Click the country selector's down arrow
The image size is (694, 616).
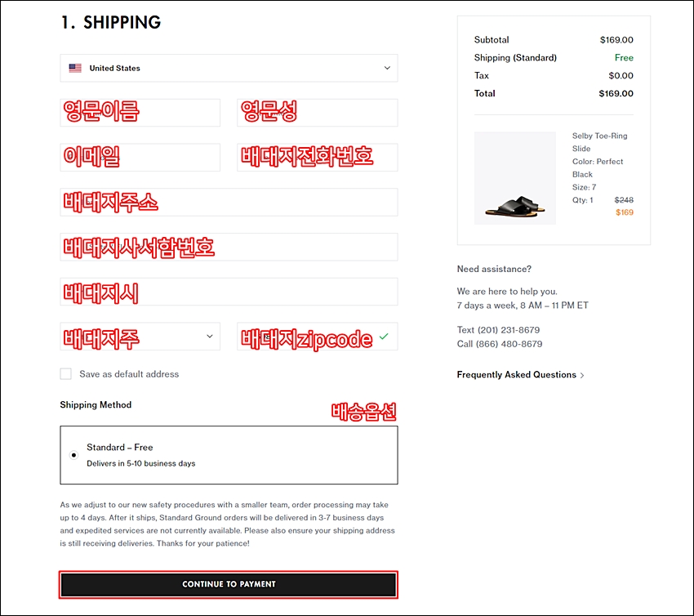click(387, 69)
